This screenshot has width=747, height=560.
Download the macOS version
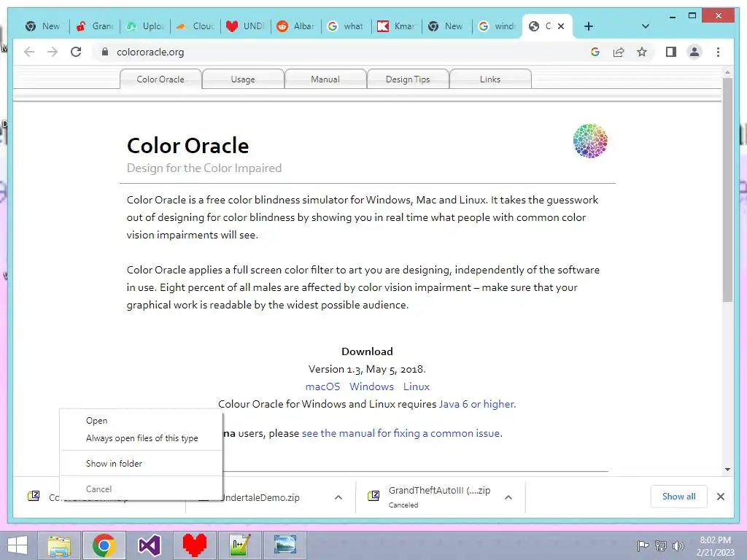(x=322, y=386)
